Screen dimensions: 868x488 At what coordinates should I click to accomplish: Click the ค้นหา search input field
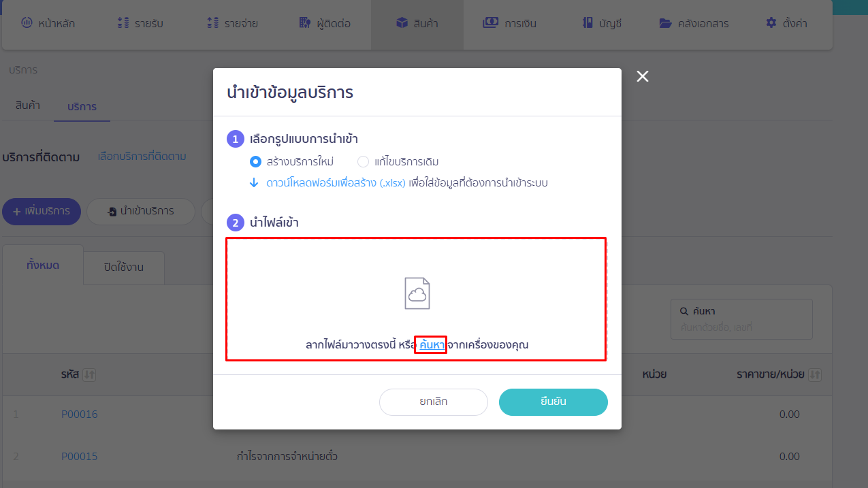click(x=741, y=319)
